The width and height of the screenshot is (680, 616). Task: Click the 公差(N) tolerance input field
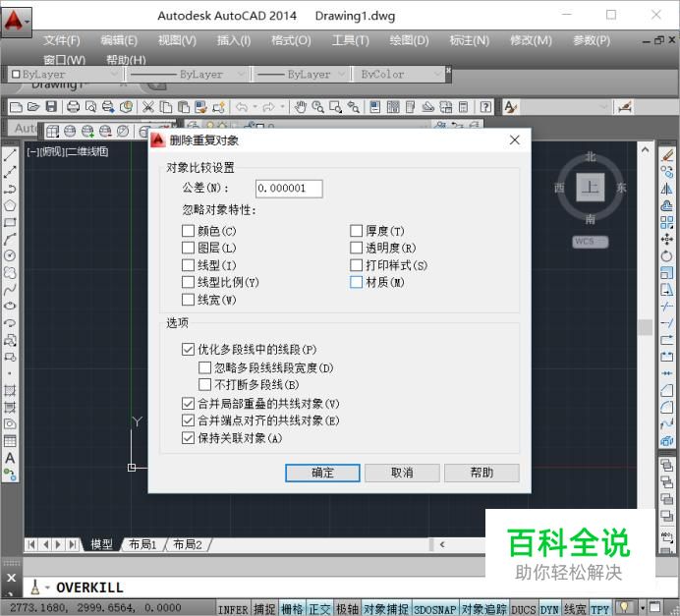pyautogui.click(x=289, y=189)
